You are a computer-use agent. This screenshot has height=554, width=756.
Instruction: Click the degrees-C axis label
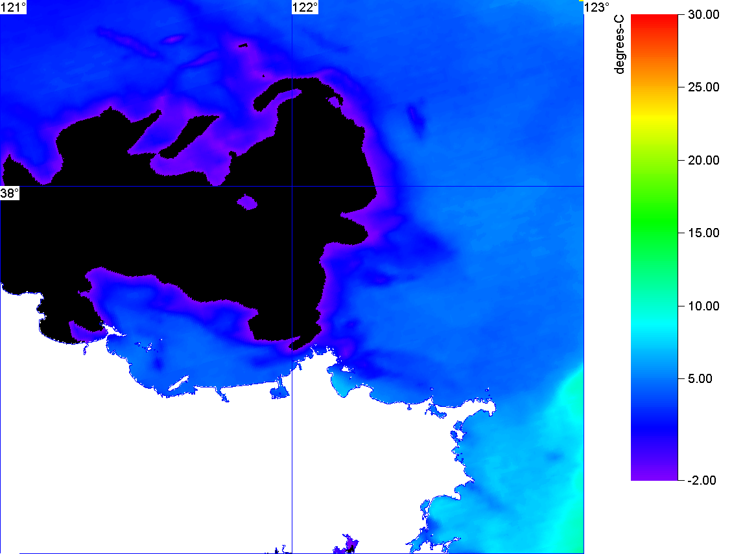click(619, 44)
